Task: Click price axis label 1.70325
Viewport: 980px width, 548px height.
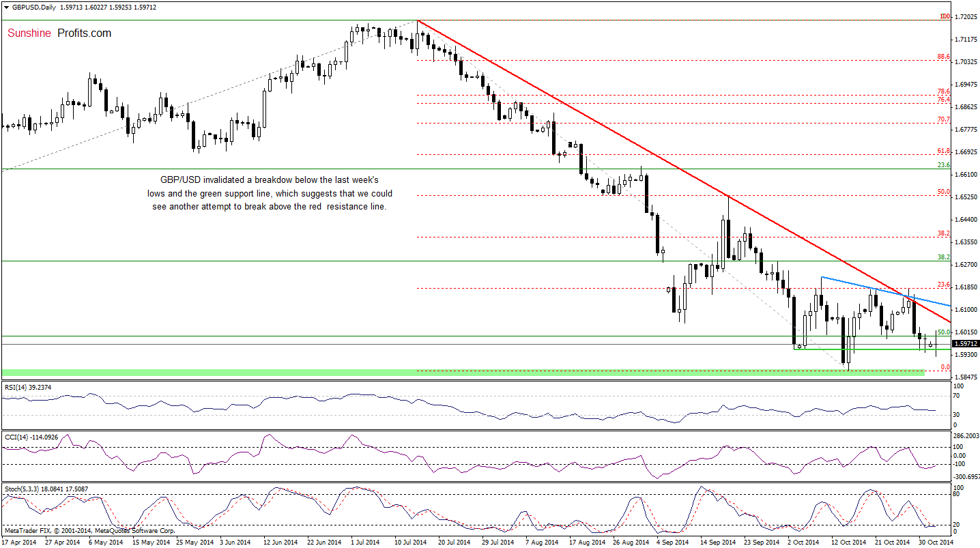Action: tap(966, 62)
